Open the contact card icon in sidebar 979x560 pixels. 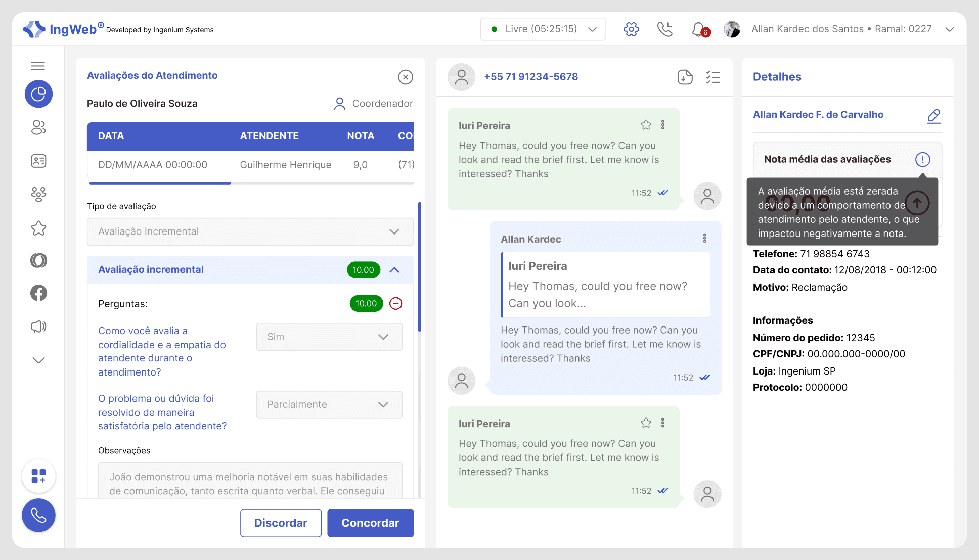coord(38,161)
